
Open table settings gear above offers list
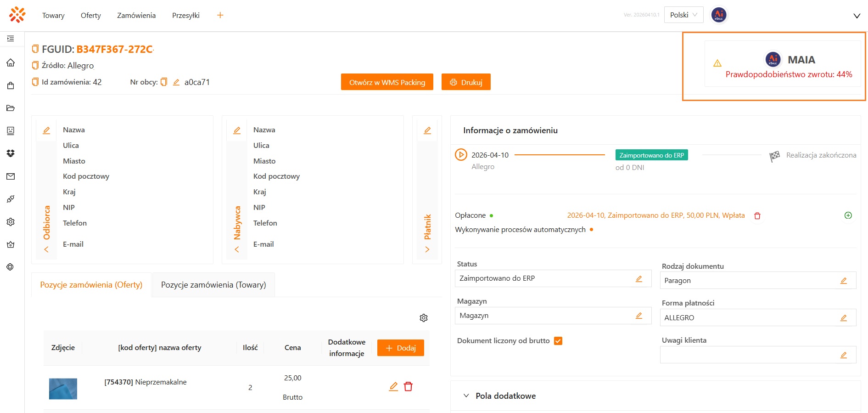point(424,318)
